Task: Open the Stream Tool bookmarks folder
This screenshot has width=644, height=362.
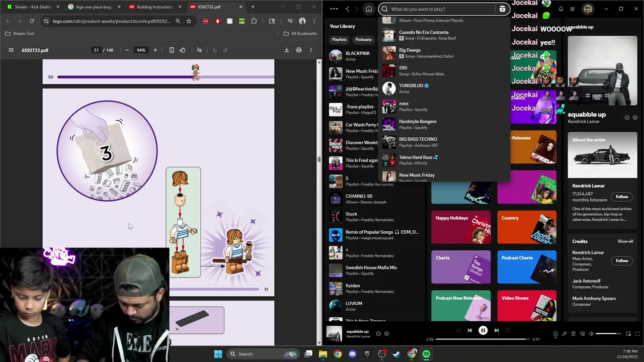Action: coord(20,34)
